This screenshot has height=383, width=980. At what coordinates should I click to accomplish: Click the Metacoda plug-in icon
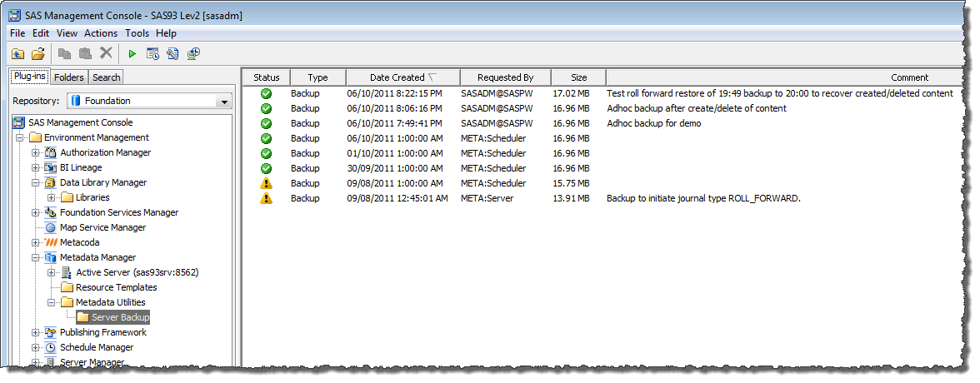(x=51, y=242)
